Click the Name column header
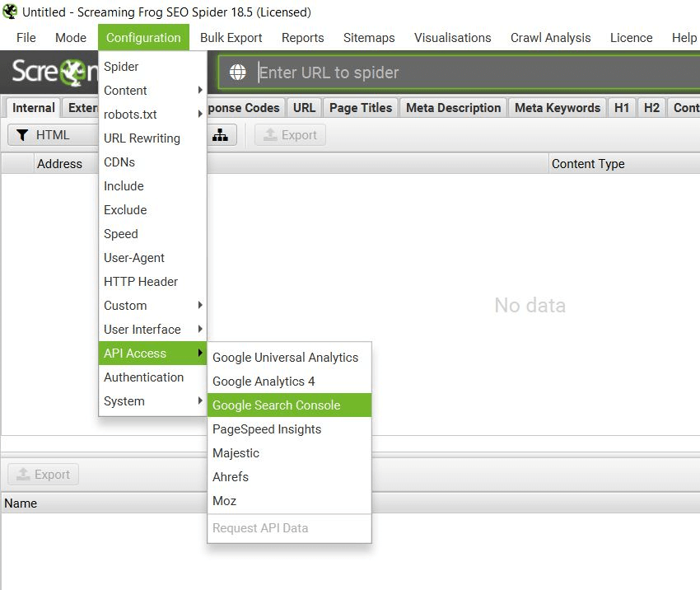Viewport: 700px width, 590px height. 21,503
